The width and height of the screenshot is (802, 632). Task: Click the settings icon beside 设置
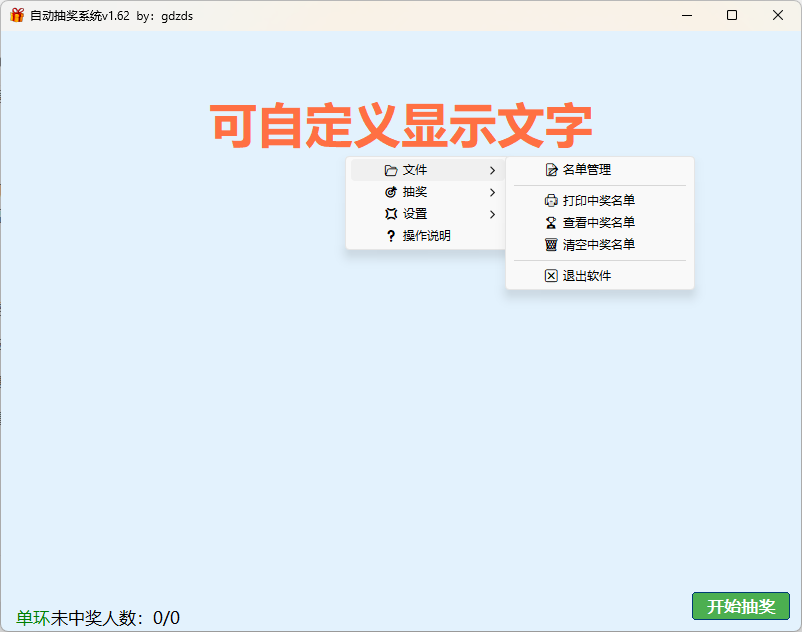(390, 214)
